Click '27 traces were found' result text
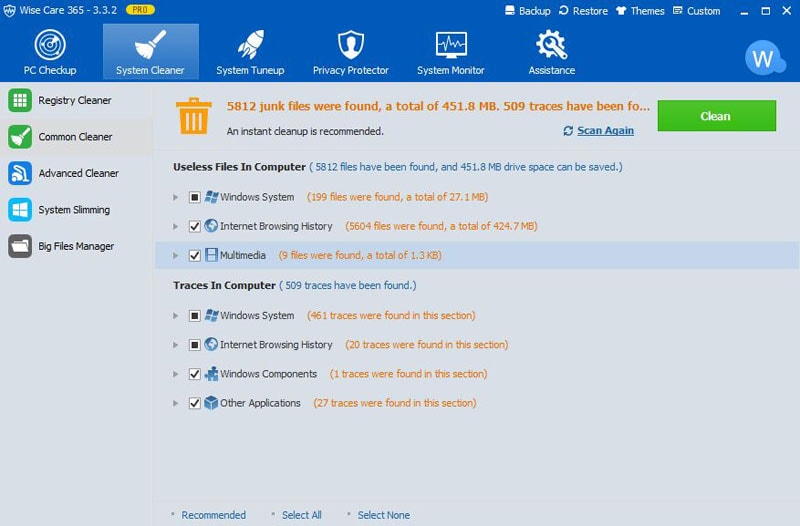The image size is (800, 526). click(394, 403)
